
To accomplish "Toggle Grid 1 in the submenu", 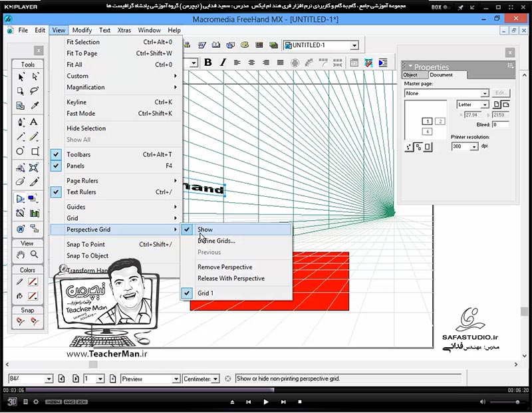I will (x=236, y=293).
